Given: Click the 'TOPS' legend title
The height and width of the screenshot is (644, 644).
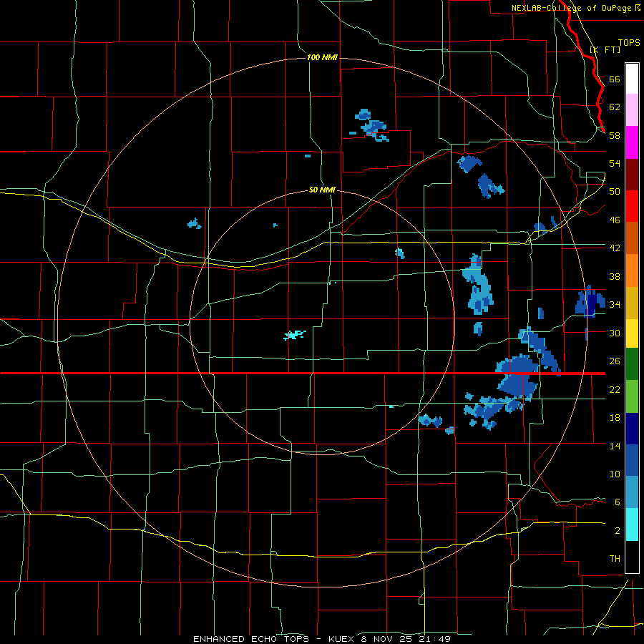Looking at the screenshot, I should tap(629, 42).
